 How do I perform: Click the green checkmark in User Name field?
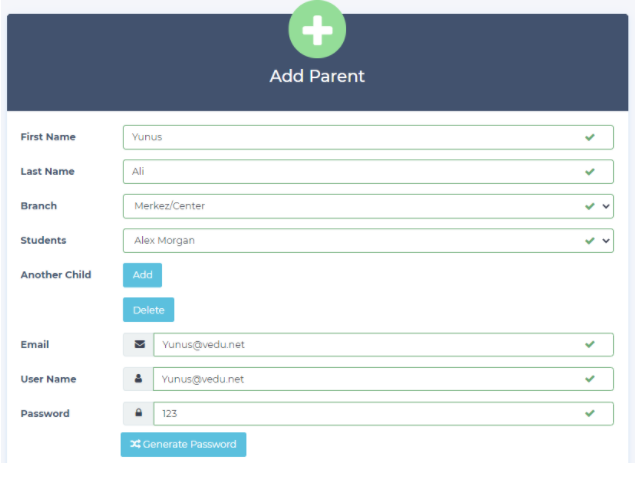coord(590,379)
